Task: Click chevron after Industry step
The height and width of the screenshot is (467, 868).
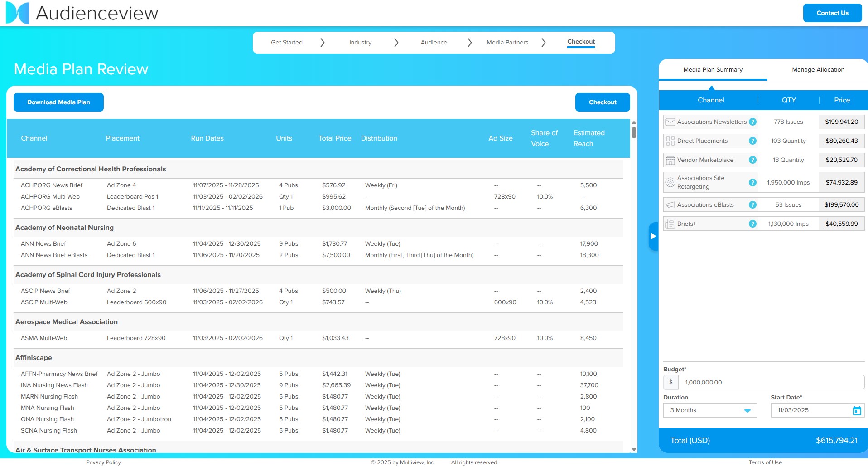Action: tap(396, 43)
